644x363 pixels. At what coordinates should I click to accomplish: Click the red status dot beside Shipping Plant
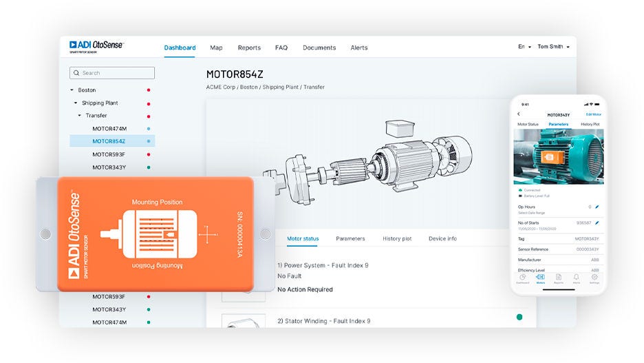(x=149, y=103)
